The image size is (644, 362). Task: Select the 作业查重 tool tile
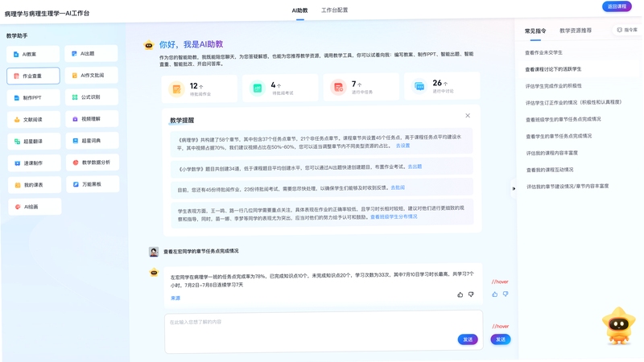[33, 76]
